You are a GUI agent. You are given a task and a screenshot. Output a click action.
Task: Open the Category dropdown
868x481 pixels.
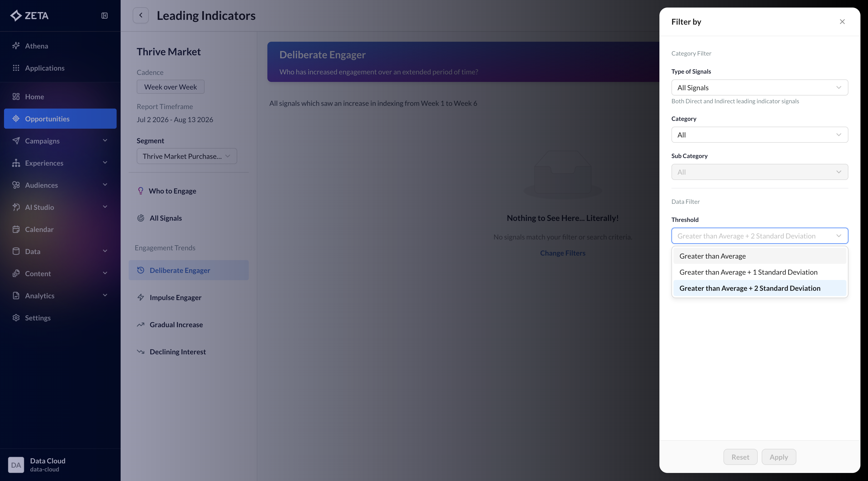[x=759, y=135]
